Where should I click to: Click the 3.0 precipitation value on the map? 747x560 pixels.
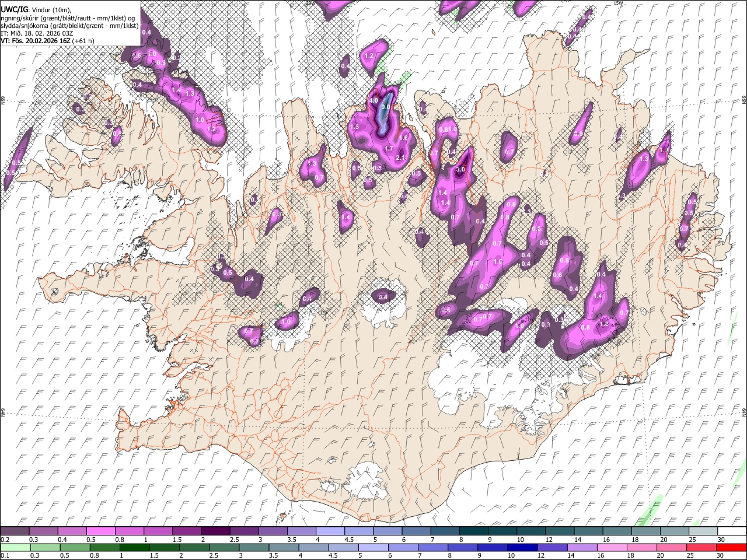point(460,170)
